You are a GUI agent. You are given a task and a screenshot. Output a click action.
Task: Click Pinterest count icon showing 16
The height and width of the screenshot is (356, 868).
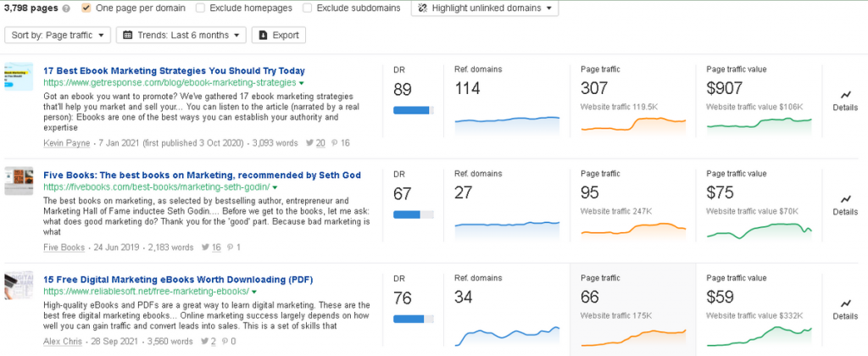(x=334, y=143)
